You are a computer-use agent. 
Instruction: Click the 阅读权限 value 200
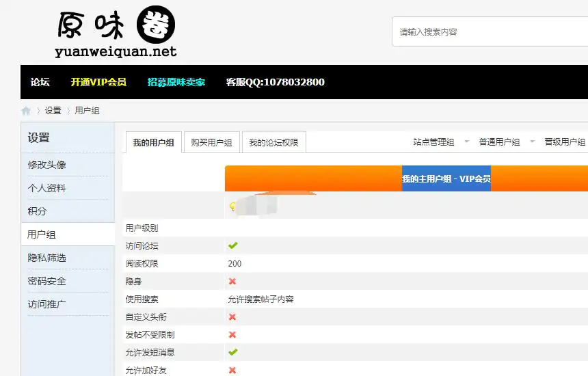tap(235, 263)
